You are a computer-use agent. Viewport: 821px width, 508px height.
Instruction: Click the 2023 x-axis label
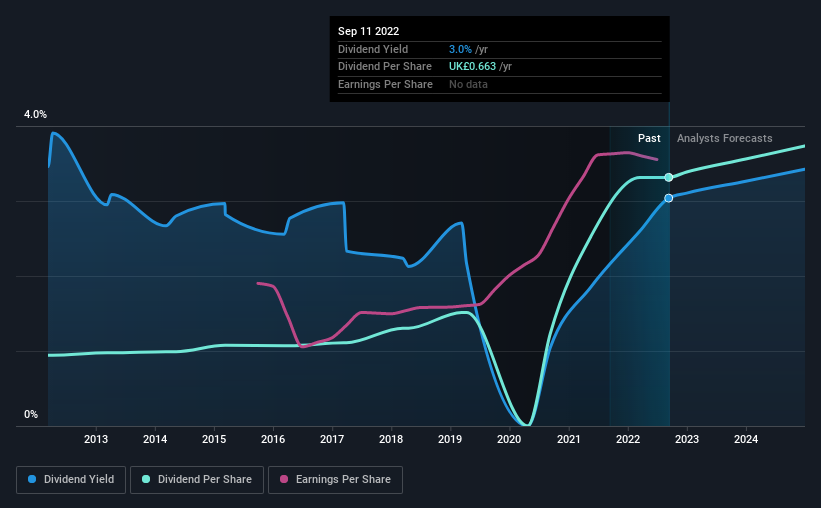coord(687,439)
